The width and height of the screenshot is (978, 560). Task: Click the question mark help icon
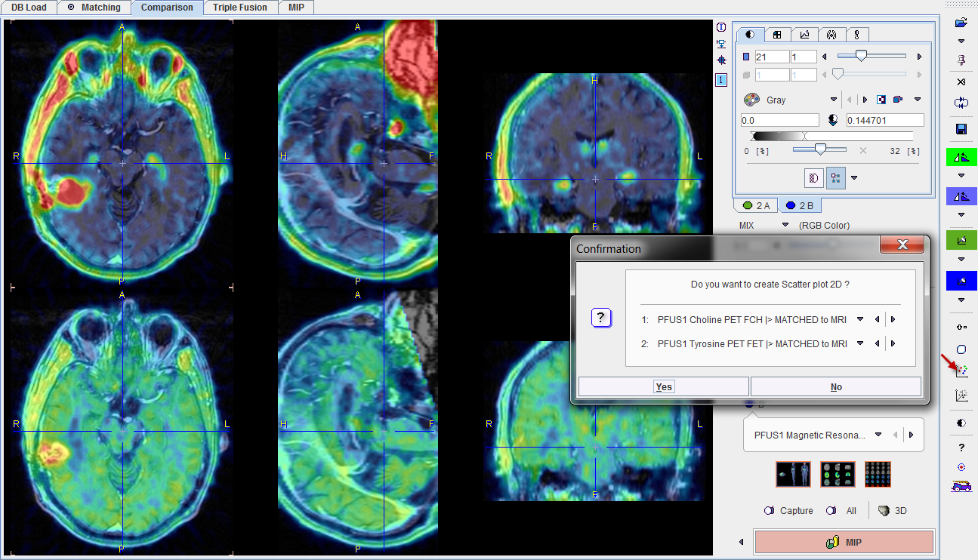[x=961, y=447]
